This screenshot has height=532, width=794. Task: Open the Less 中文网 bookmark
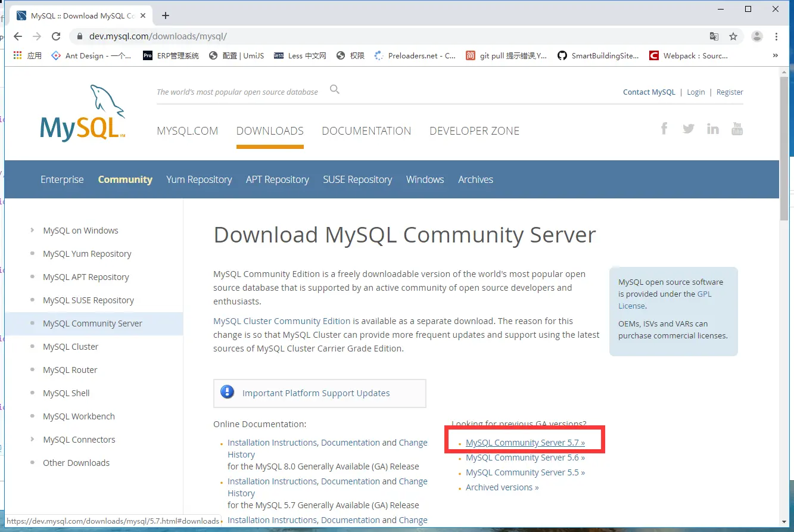click(x=300, y=55)
